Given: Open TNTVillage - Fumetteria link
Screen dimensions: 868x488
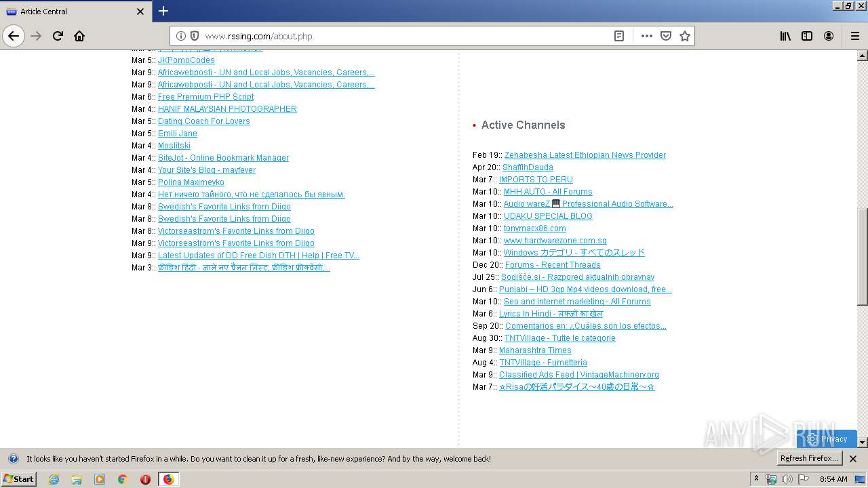Looking at the screenshot, I should click(x=543, y=363).
